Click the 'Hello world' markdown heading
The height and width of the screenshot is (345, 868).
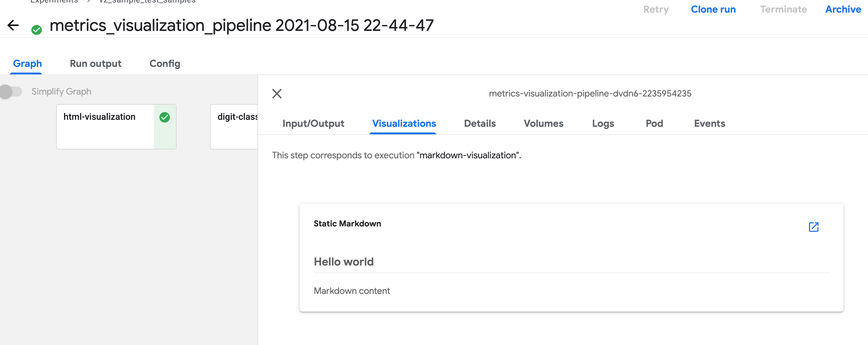point(343,262)
